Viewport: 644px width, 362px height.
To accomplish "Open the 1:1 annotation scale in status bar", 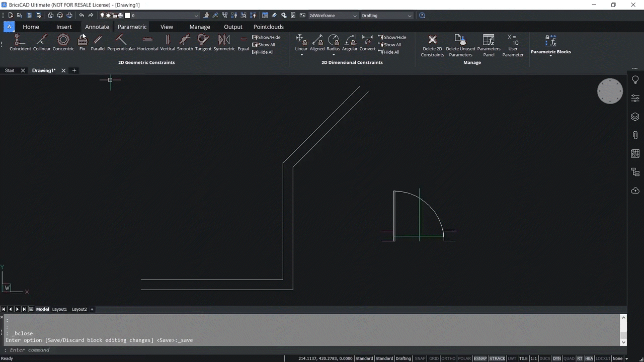I will (534, 358).
